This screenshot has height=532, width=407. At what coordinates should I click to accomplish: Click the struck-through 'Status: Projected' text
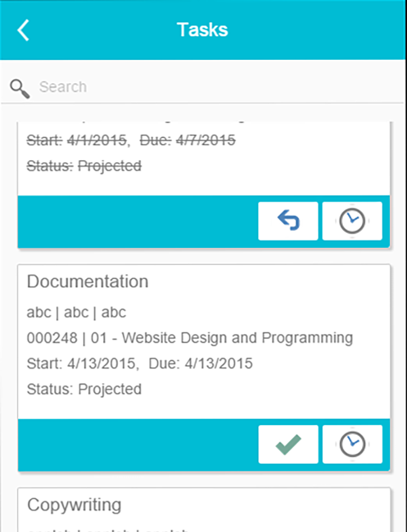[x=84, y=166]
